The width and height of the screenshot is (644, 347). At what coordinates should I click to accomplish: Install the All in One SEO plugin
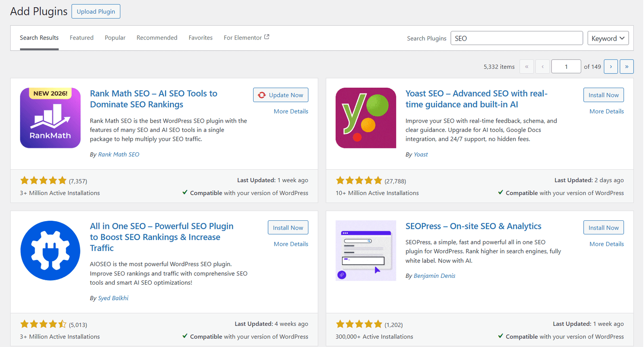[x=288, y=228]
